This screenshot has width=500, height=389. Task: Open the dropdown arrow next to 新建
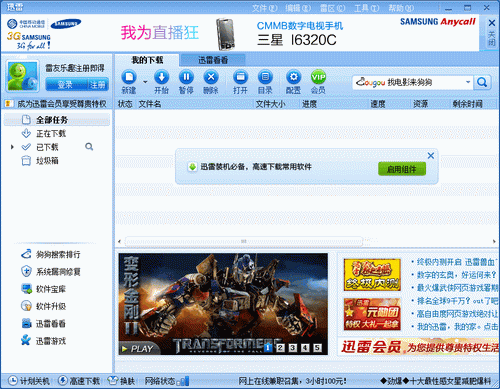[145, 82]
